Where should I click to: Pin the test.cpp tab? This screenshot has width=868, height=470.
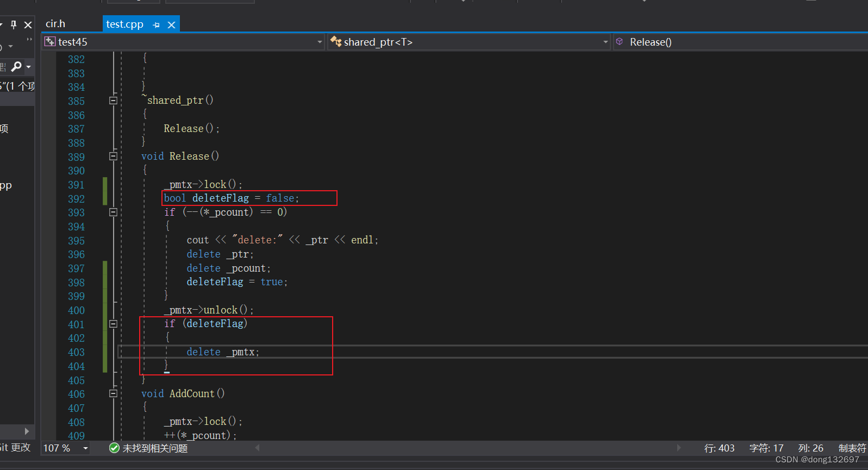click(x=157, y=25)
